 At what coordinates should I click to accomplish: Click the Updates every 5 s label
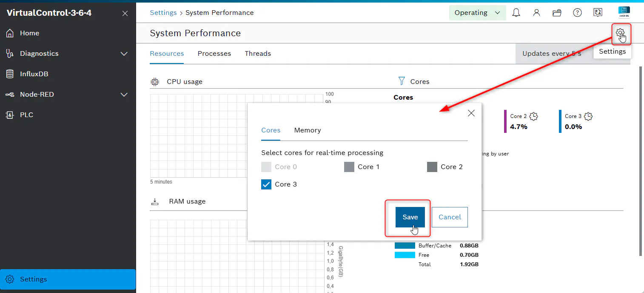[552, 54]
